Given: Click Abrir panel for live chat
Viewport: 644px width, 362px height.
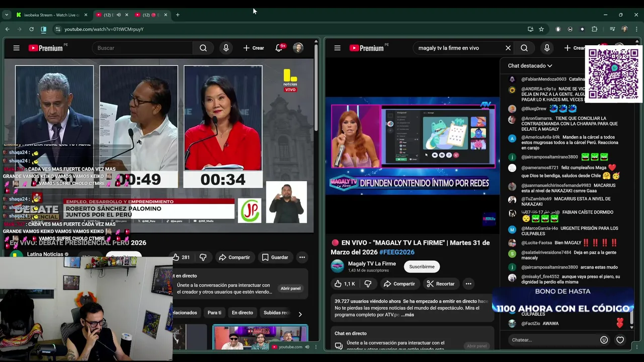Looking at the screenshot, I should (x=290, y=289).
